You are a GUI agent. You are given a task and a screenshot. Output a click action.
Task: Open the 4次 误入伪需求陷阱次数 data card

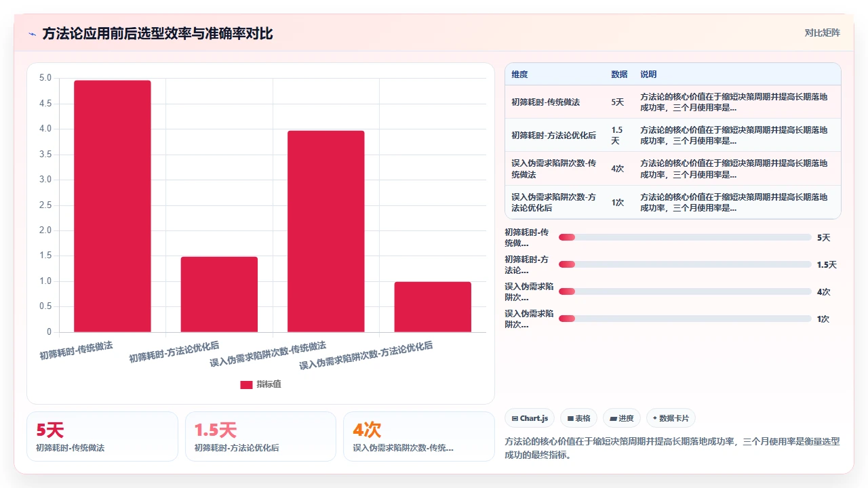point(419,436)
